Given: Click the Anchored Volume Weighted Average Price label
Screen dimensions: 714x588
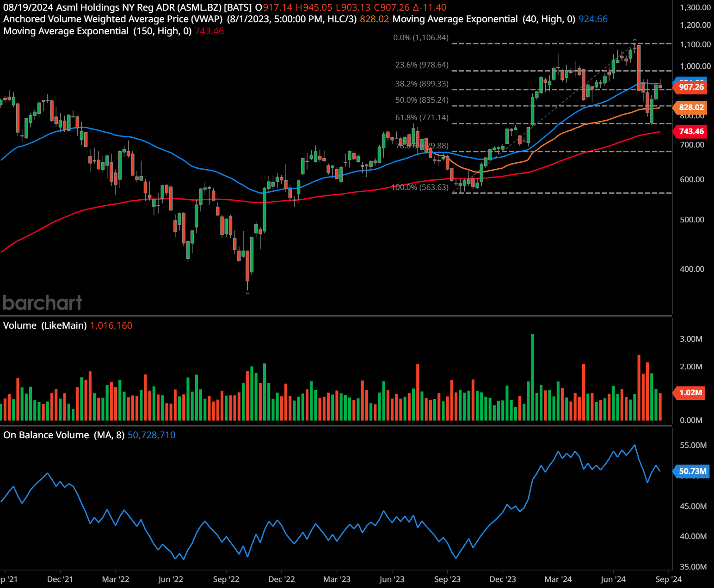Looking at the screenshot, I should tap(113, 19).
